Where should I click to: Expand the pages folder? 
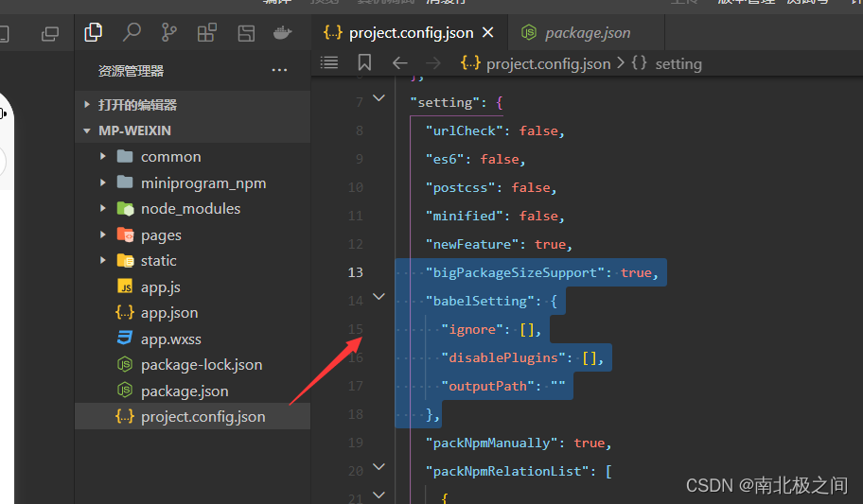193,235
